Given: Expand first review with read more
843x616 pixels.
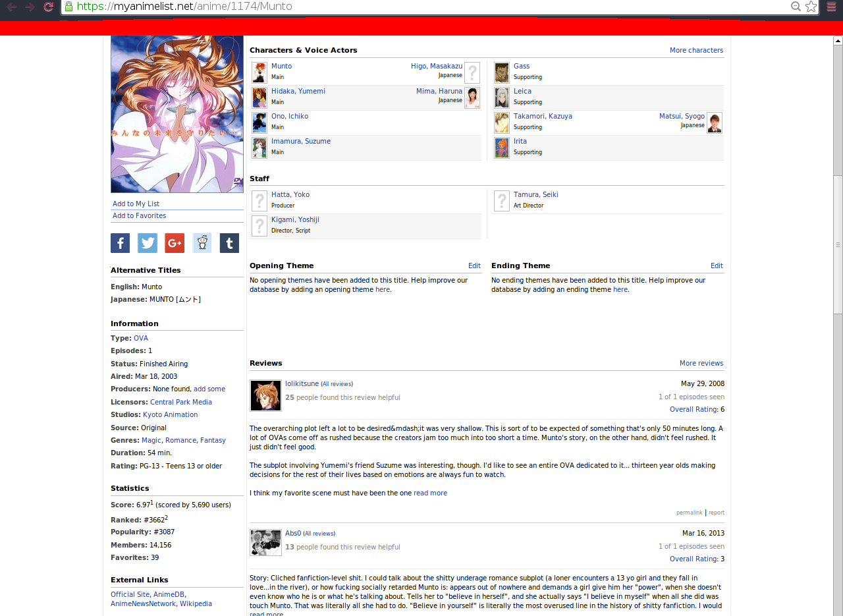Looking at the screenshot, I should pos(430,493).
